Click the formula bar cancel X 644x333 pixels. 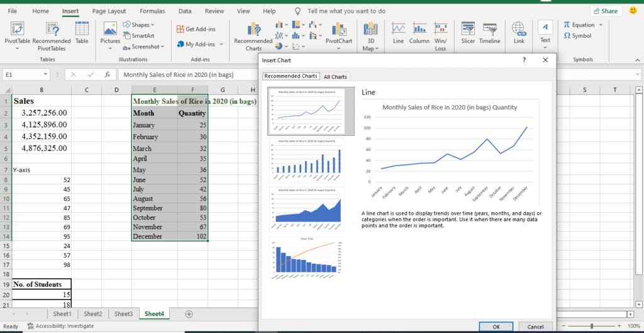74,75
